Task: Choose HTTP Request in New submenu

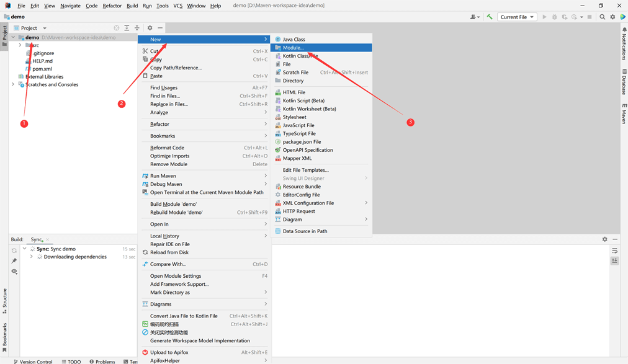Action: coord(321,211)
